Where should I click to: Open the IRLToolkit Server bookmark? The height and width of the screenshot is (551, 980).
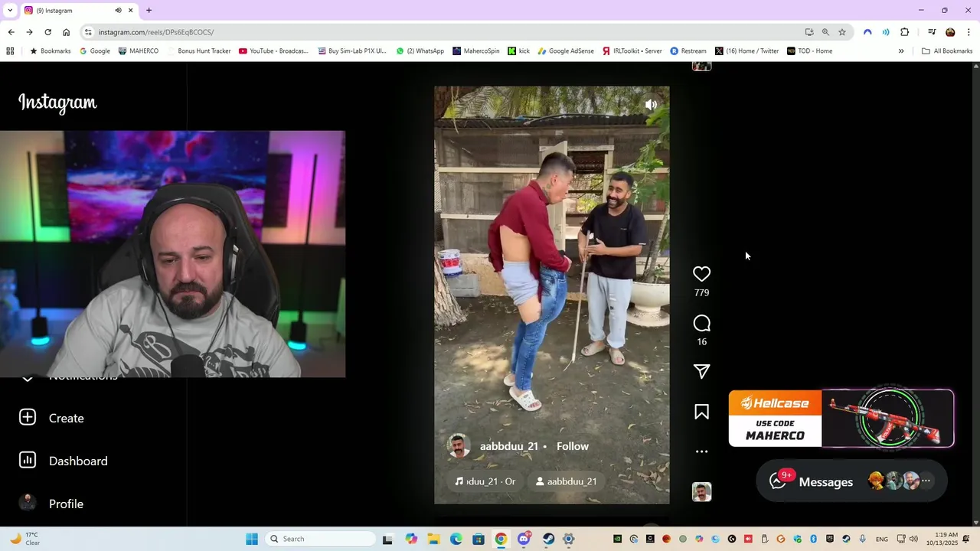[x=632, y=51]
